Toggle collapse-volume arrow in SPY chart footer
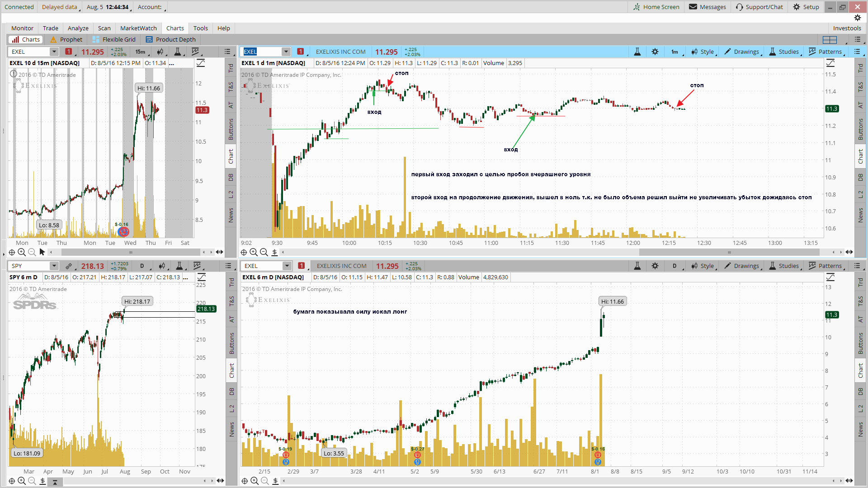 tap(55, 482)
